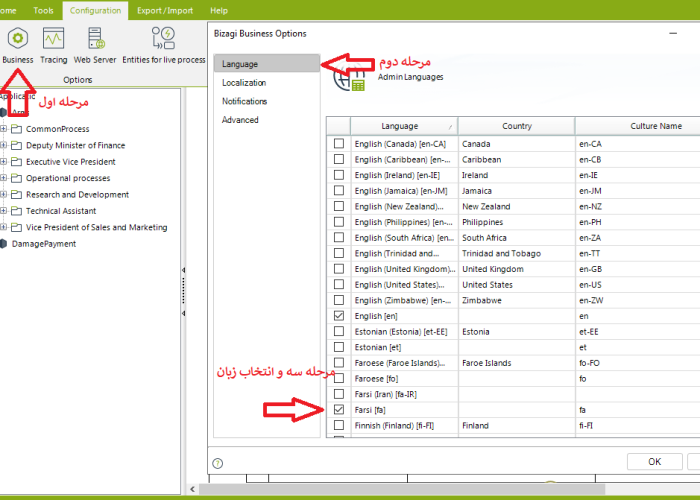Click the Technical Assistant folder icon
This screenshot has width=700, height=500.
[x=17, y=211]
